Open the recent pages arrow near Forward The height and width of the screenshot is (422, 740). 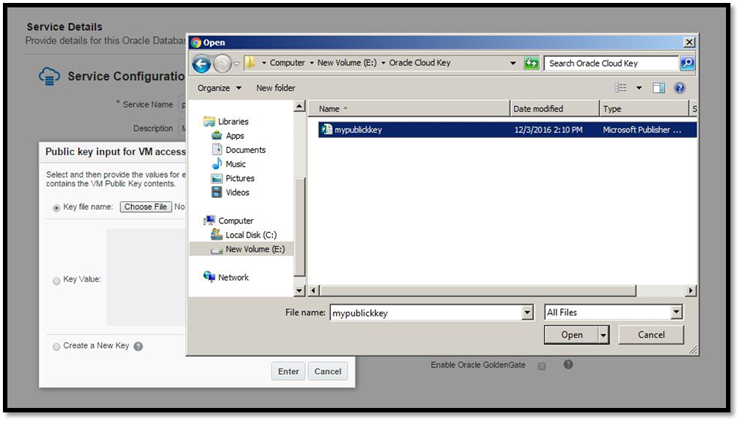tap(236, 63)
